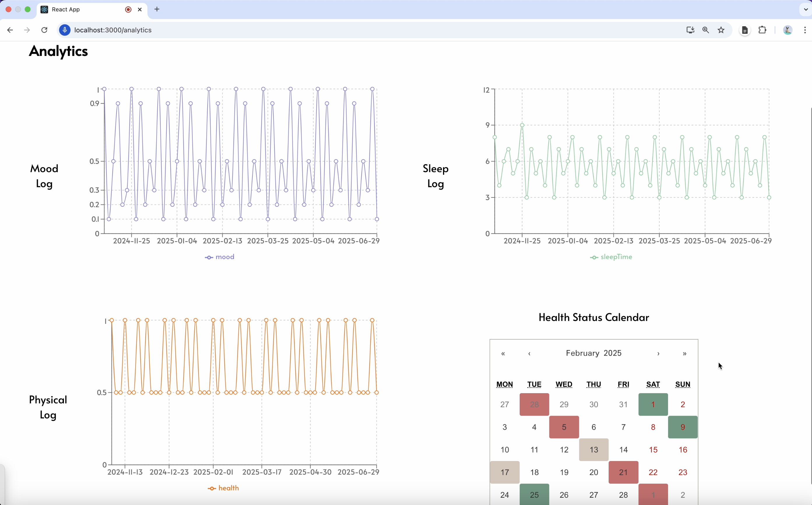812x505 pixels.
Task: Jump forward one year in calendar
Action: 684,353
